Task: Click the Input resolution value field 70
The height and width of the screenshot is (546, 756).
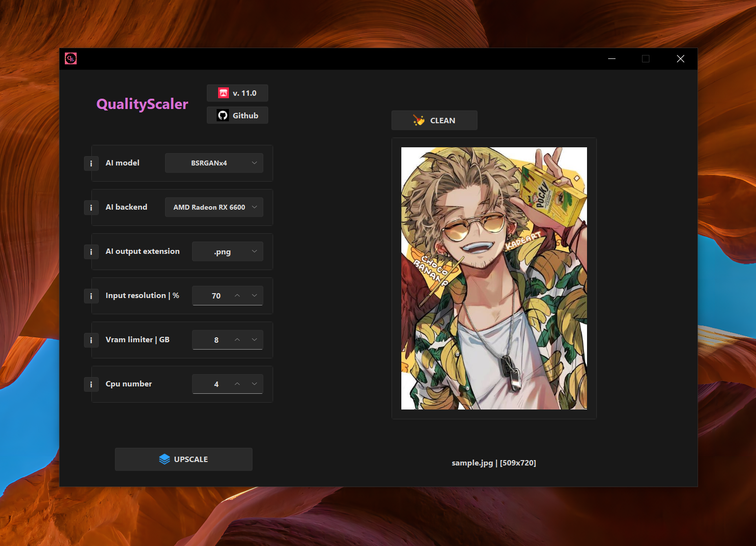Action: [x=216, y=296]
